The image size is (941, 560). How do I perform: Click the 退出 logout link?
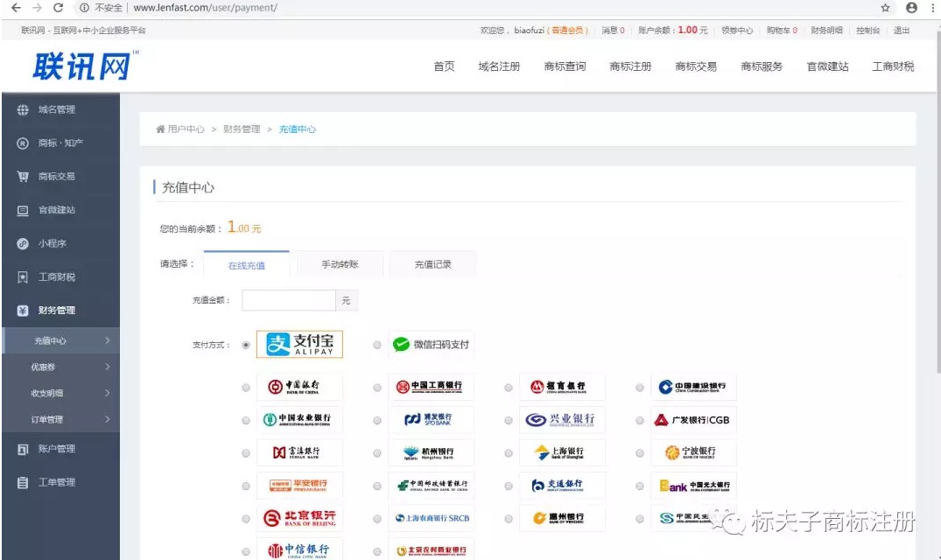pyautogui.click(x=902, y=30)
